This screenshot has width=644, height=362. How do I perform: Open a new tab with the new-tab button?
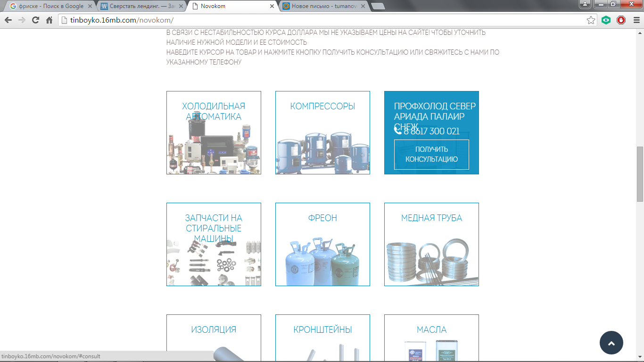click(x=378, y=6)
